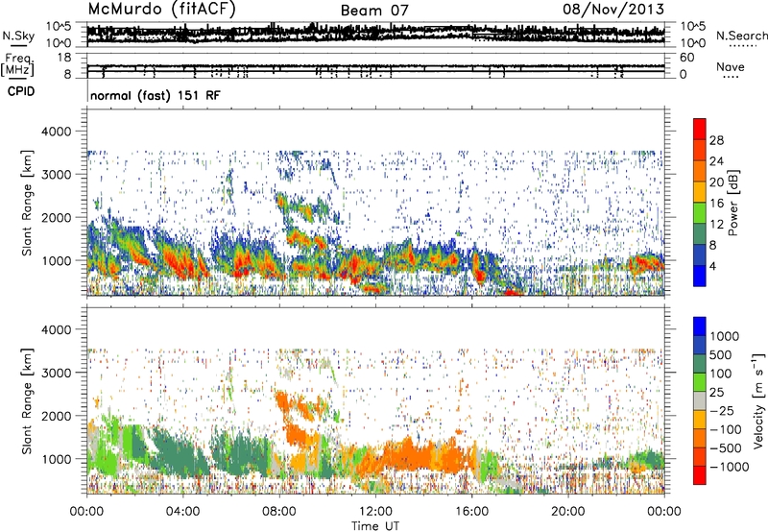Click Slant Range [km] label of velocity panel
The width and height of the screenshot is (768, 532).
(27, 401)
